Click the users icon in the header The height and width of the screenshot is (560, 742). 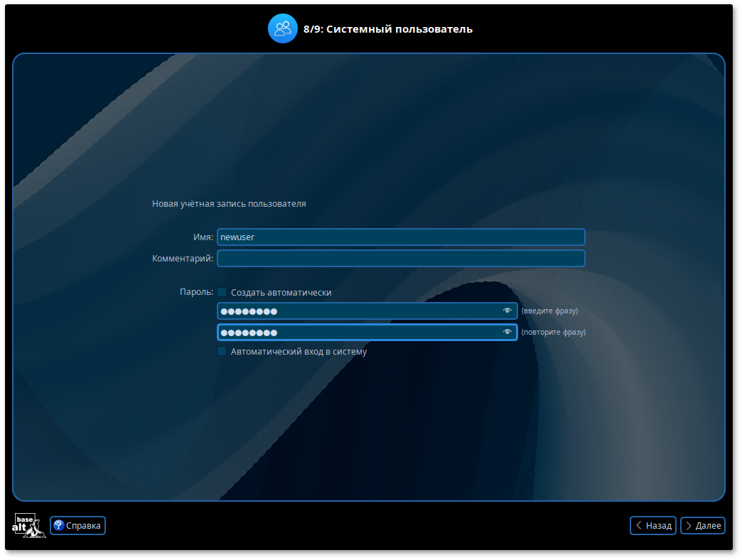[x=282, y=28]
